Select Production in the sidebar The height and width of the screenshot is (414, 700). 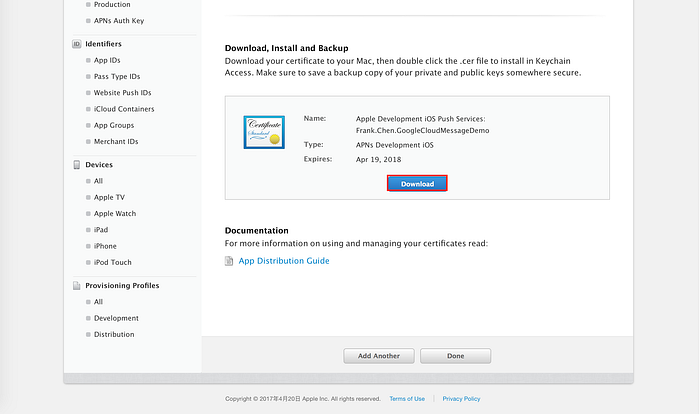[112, 4]
